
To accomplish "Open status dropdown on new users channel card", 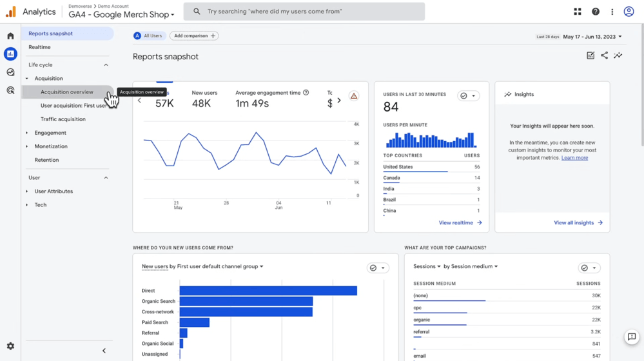I will pyautogui.click(x=378, y=268).
